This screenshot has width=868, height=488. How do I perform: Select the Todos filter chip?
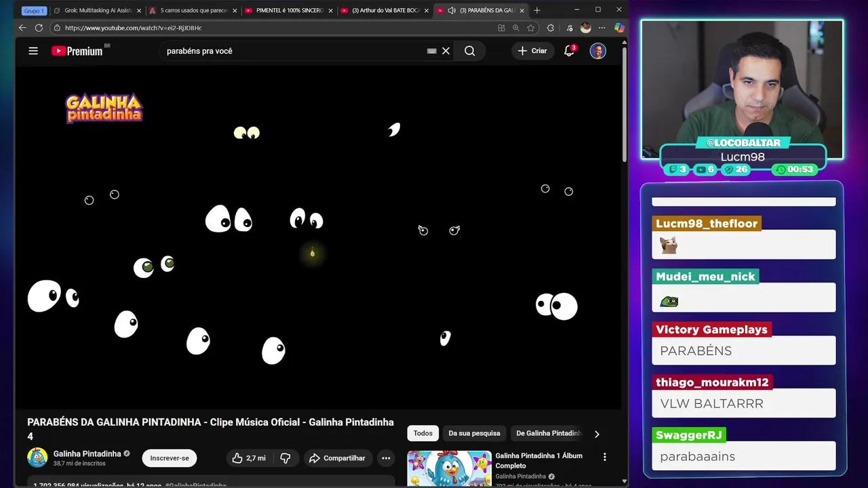pyautogui.click(x=423, y=433)
